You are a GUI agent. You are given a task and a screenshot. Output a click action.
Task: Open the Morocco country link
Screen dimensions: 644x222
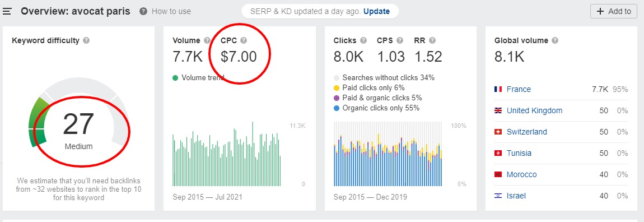pos(521,175)
